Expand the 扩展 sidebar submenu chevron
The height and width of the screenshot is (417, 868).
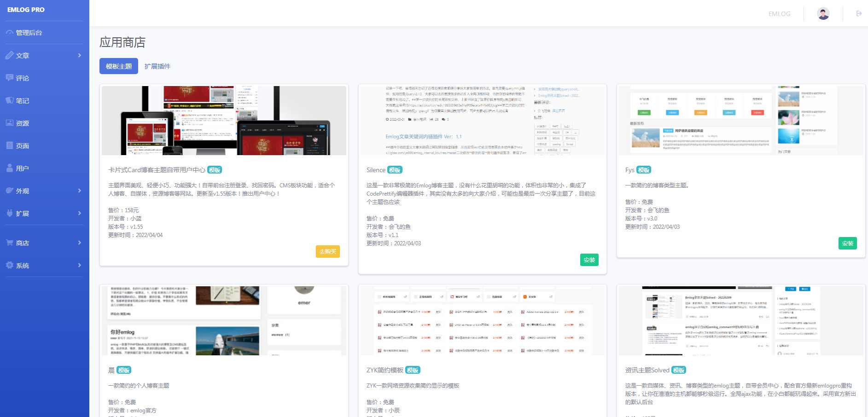80,213
